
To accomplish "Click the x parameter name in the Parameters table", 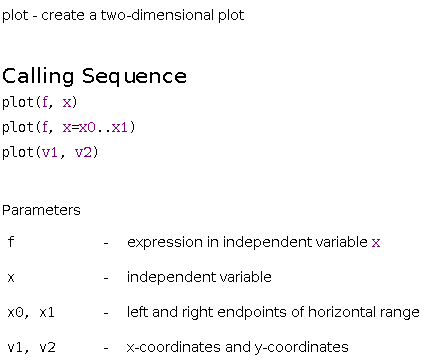I will click(x=11, y=277).
